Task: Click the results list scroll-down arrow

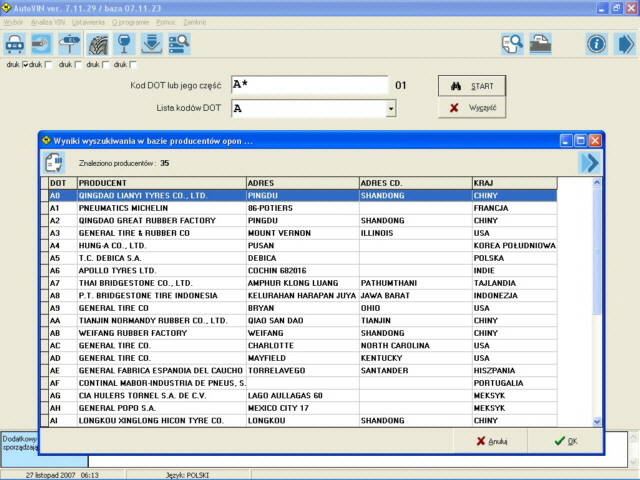Action: [597, 422]
